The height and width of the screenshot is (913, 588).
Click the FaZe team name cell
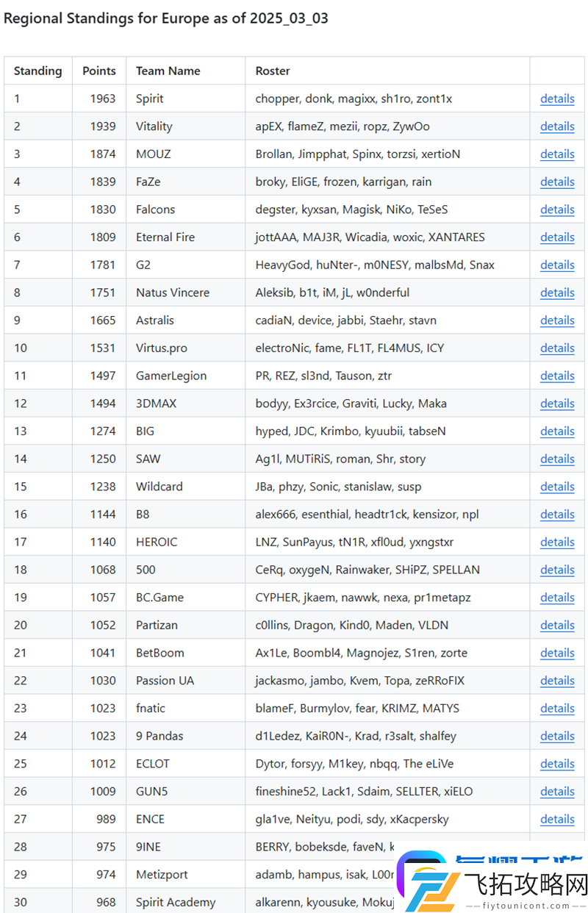[x=186, y=182]
